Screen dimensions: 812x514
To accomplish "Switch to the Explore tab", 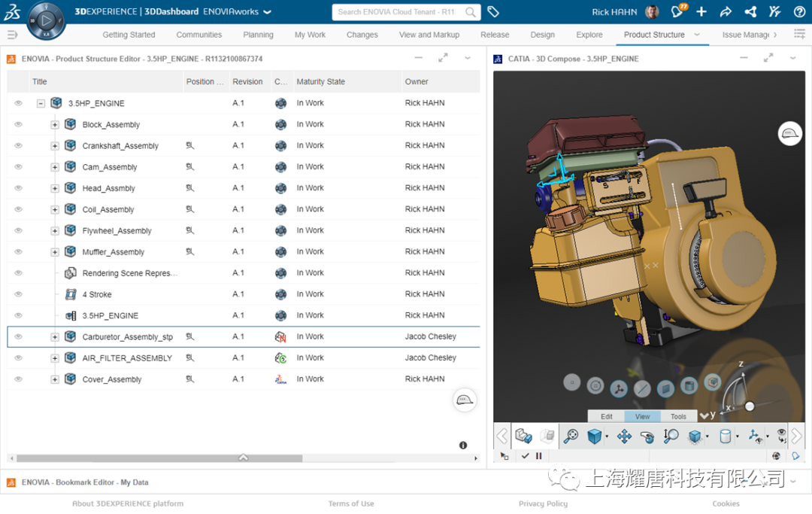I will coord(589,35).
